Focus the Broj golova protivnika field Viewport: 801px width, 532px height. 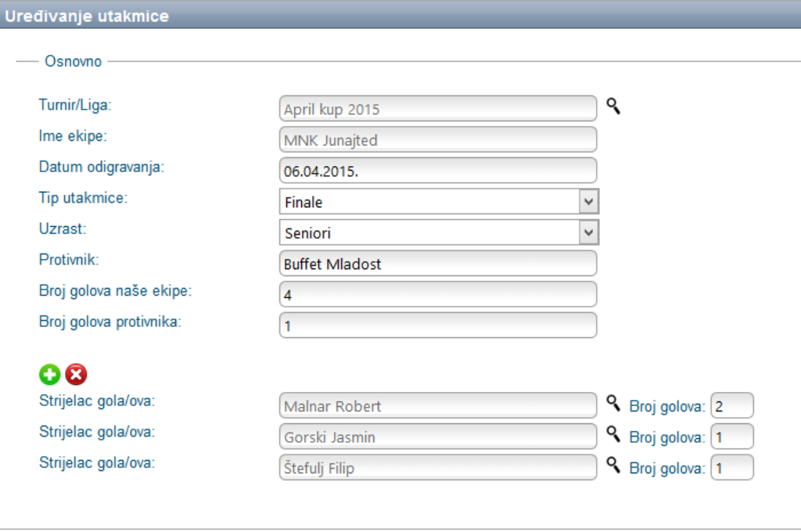click(x=437, y=325)
